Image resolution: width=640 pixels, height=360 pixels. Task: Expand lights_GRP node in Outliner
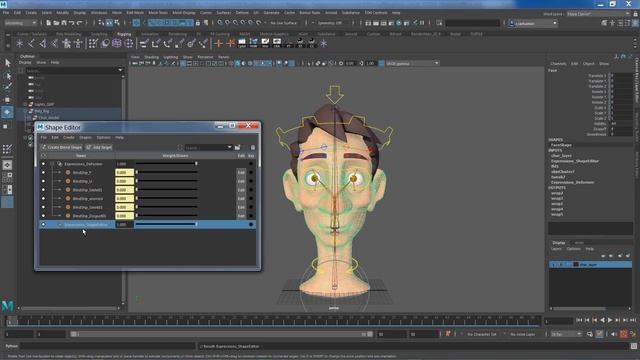point(25,104)
